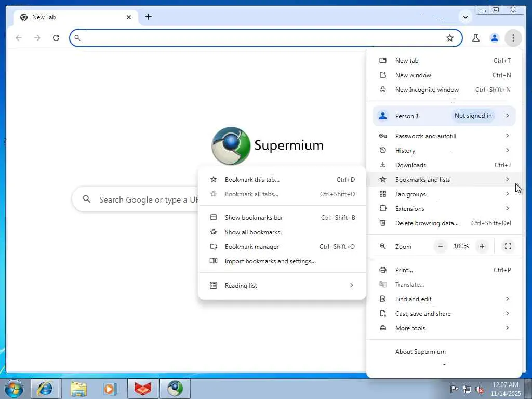Open New Incognito window
The height and width of the screenshot is (399, 532).
444,90
